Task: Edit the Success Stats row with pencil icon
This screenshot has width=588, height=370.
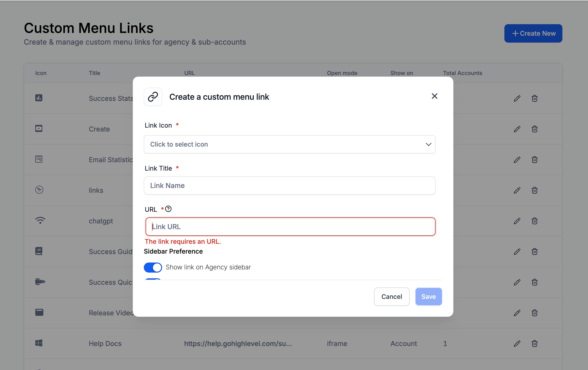Action: (517, 98)
